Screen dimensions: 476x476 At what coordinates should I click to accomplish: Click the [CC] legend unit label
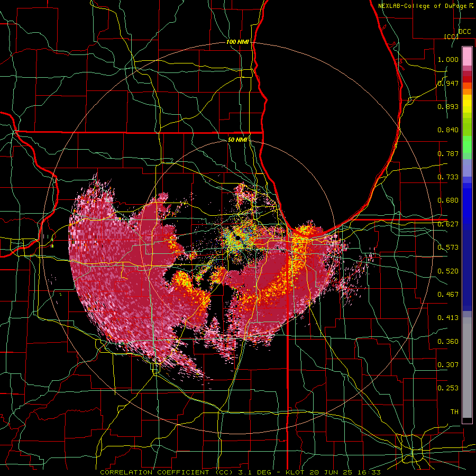coord(451,36)
